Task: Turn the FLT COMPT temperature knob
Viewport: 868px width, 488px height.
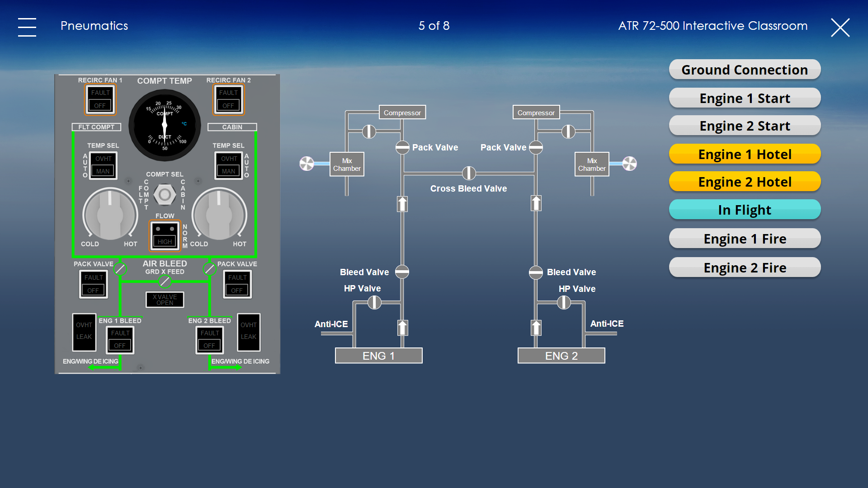Action: [x=110, y=214]
